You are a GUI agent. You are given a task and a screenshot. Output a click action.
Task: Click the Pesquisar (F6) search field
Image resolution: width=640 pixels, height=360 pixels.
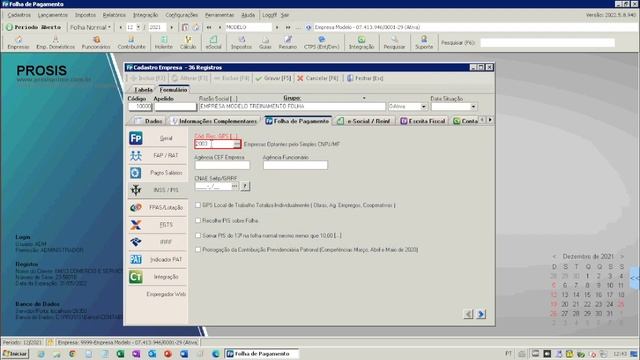coord(547,43)
